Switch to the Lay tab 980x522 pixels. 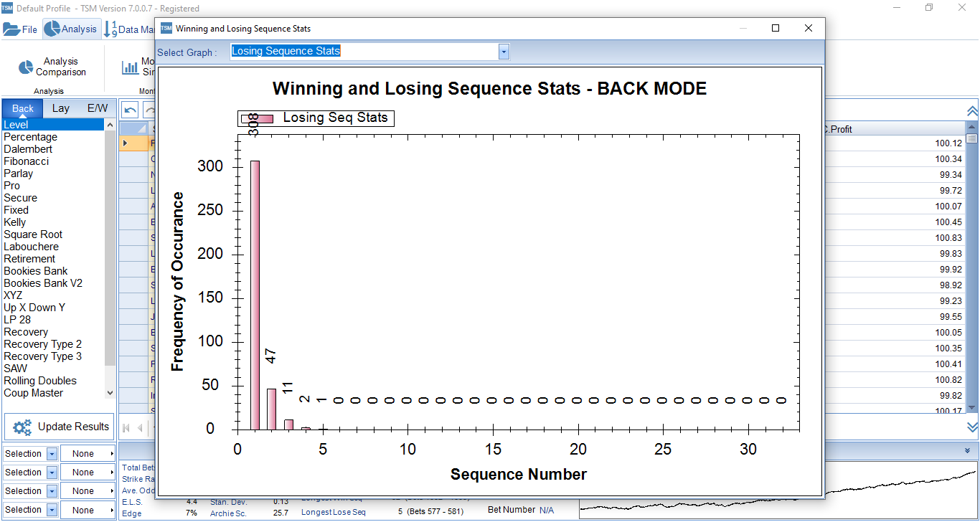pyautogui.click(x=61, y=108)
